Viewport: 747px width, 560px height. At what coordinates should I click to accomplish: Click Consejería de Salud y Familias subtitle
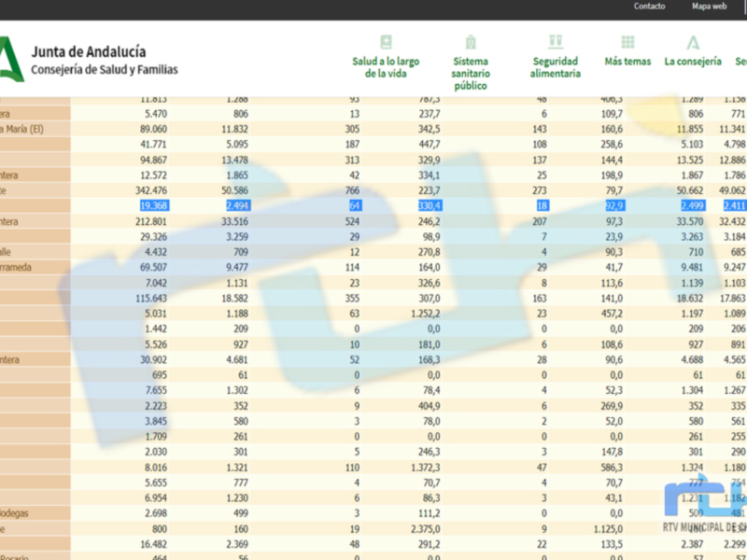click(x=105, y=69)
